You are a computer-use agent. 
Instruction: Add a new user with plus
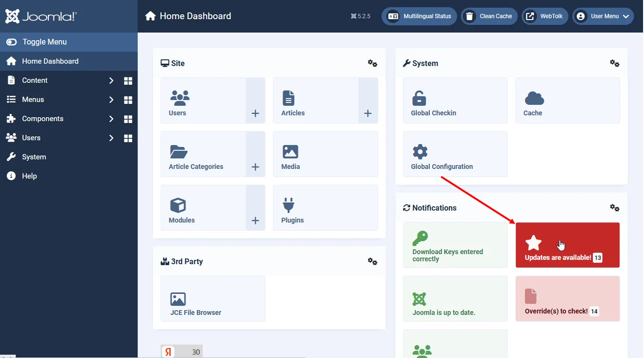point(255,101)
